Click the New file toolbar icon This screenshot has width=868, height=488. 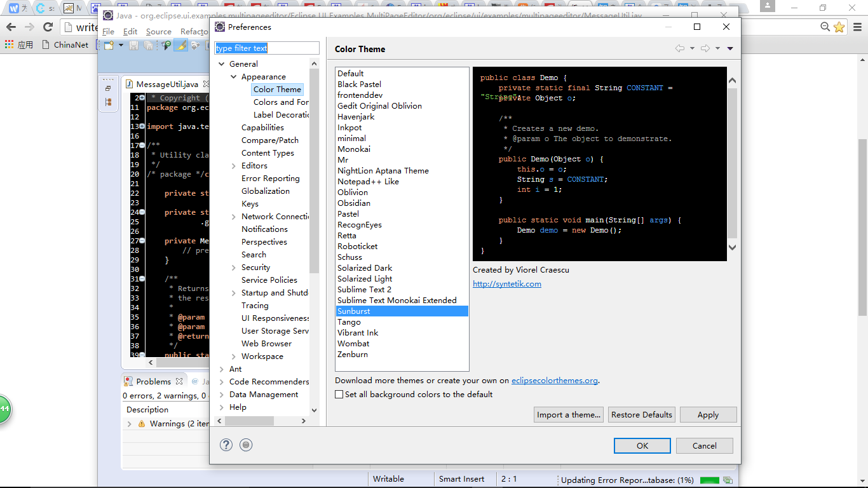coord(109,45)
